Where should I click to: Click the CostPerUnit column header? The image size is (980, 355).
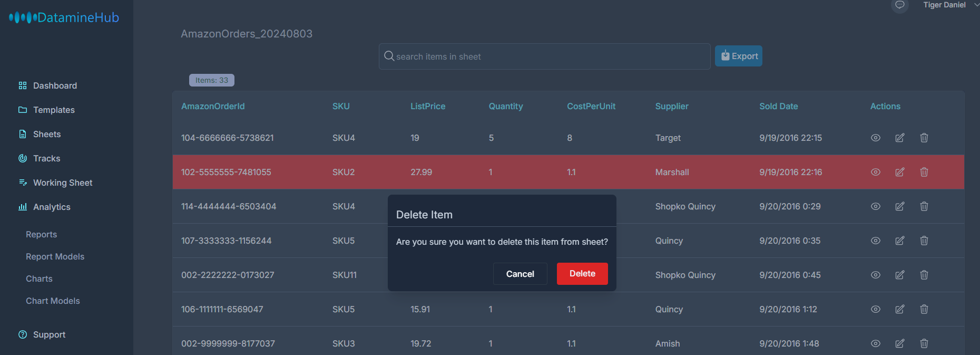tap(591, 106)
